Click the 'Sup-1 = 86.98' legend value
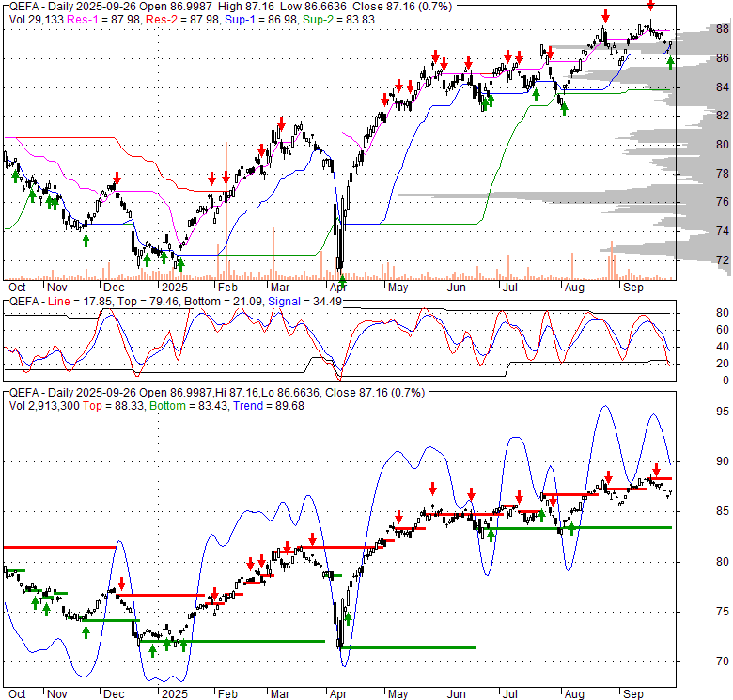 pyautogui.click(x=261, y=20)
